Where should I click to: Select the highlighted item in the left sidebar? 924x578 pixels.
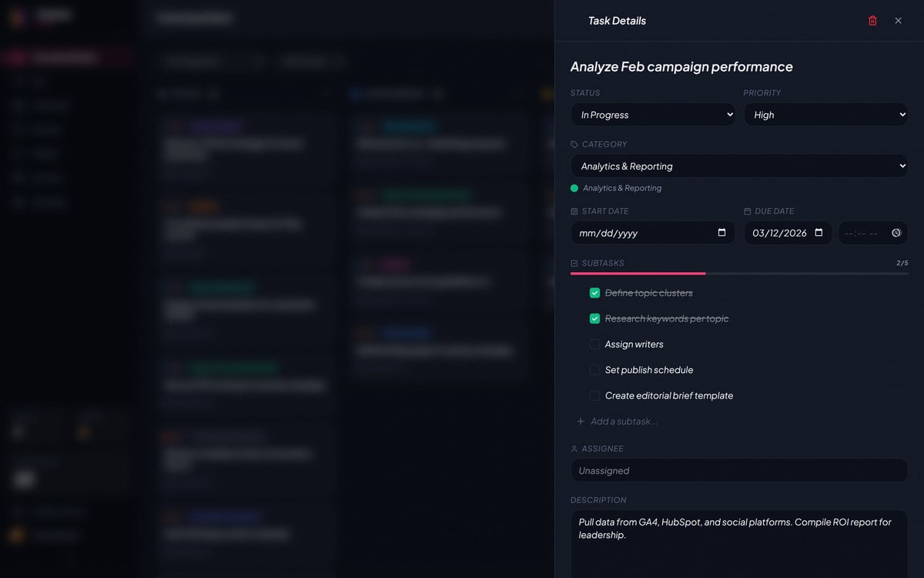[x=68, y=57]
